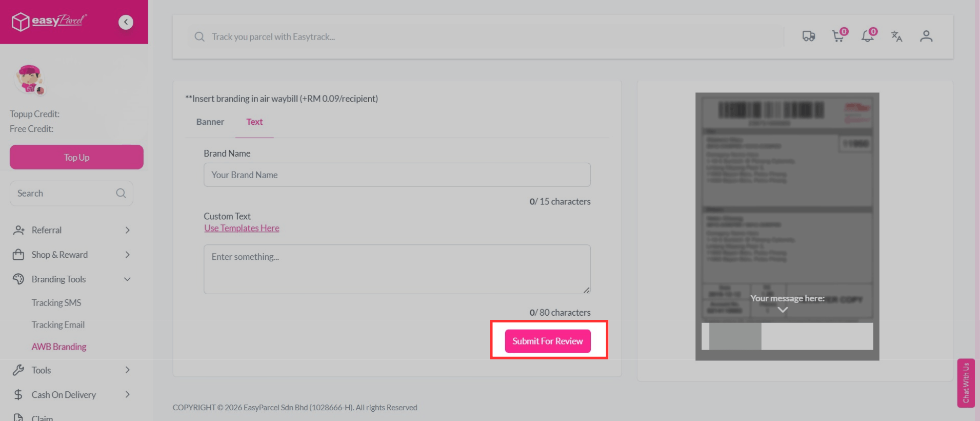
Task: Collapse the sidebar with the arrow button
Action: (126, 22)
